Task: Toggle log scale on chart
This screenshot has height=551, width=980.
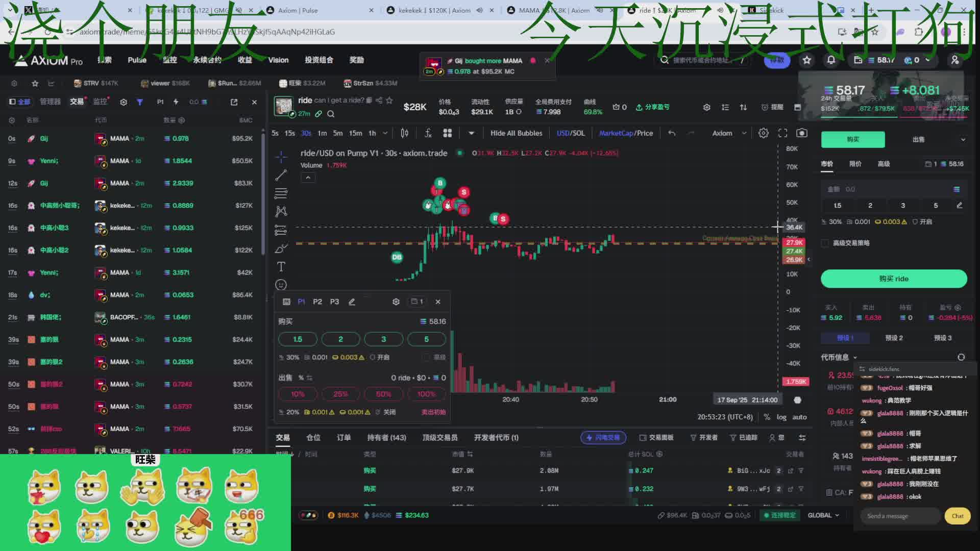Action: tap(781, 417)
